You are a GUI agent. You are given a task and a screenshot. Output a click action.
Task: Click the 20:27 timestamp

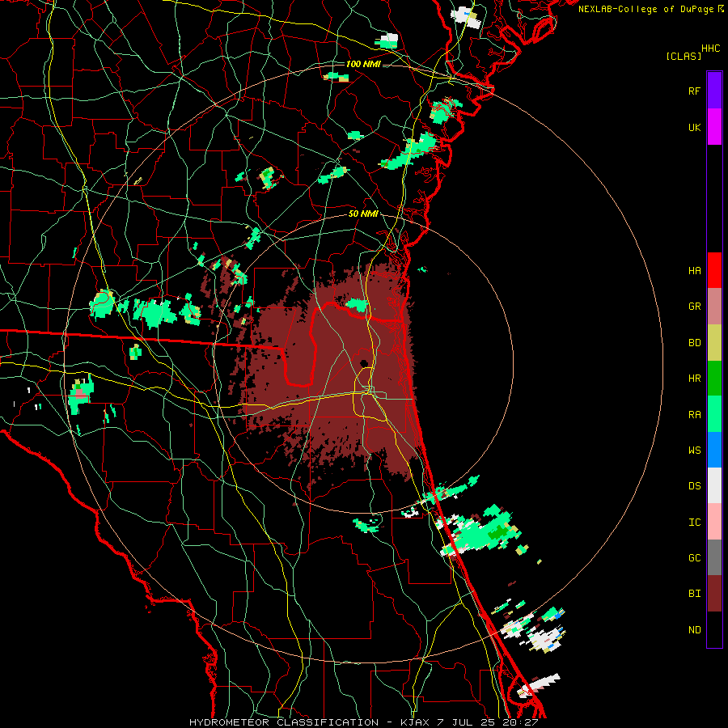pos(520,722)
